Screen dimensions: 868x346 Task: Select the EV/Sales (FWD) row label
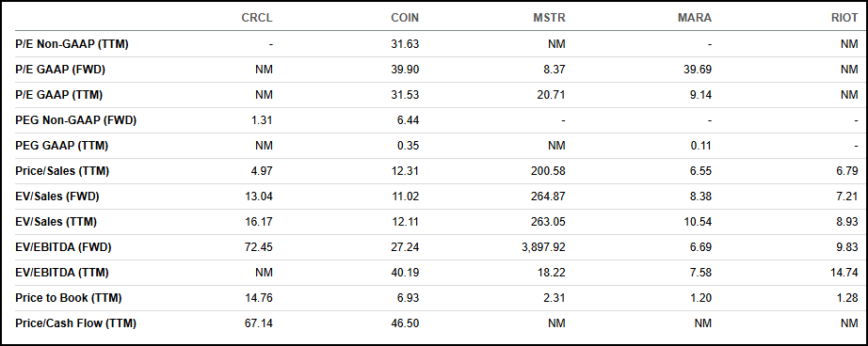click(x=57, y=197)
